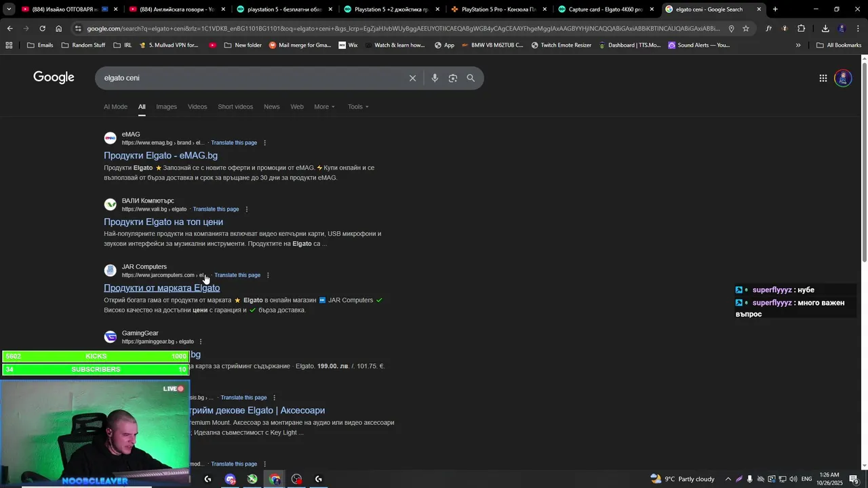Open the weather widget in taskbar

point(682,479)
